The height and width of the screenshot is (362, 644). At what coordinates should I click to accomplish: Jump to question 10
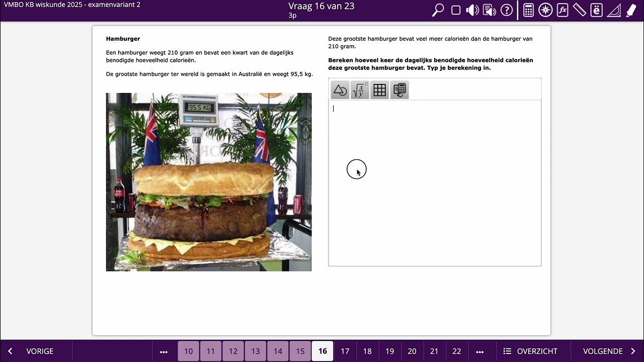tap(188, 351)
